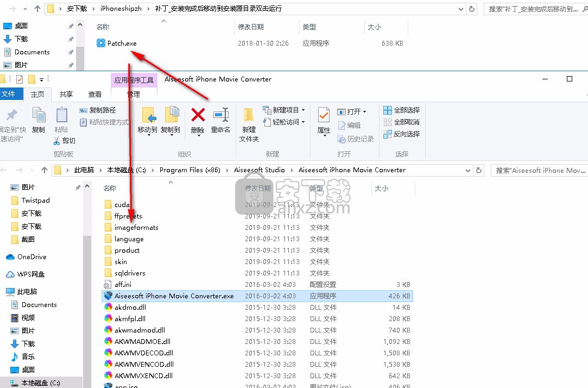This screenshot has height=388, width=588.
Task: Select Patch.exe in the upper window
Action: point(122,43)
